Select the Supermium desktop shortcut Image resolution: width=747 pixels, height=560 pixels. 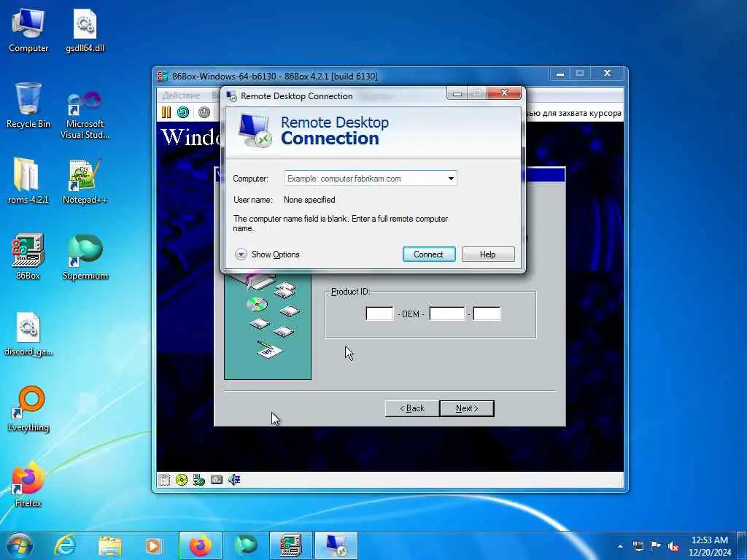85,256
